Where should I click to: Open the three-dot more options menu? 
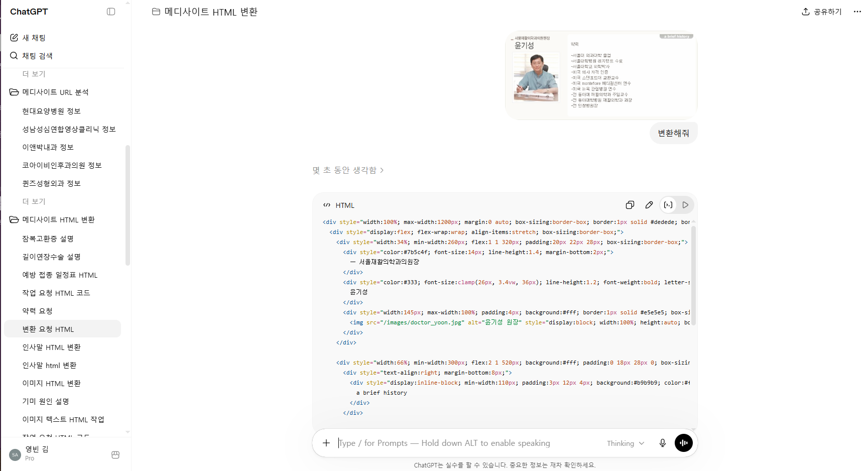point(857,12)
